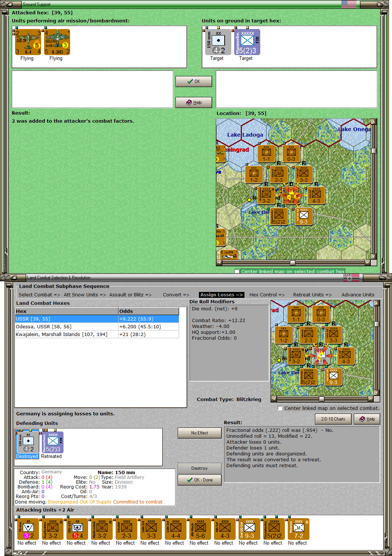Toggle Center linked map on selected combat checkbox
This screenshot has width=392, height=556.
click(280, 408)
